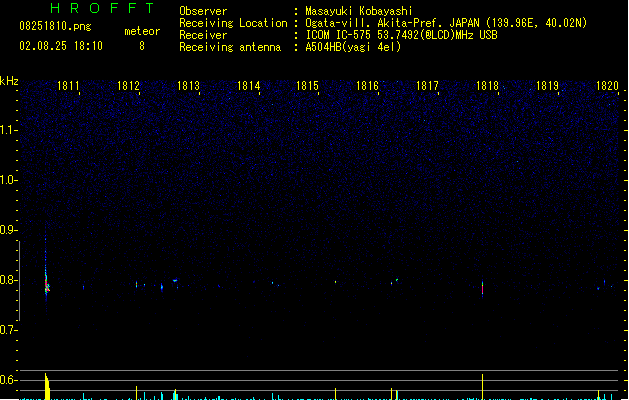Click the 1819 time marker
This screenshot has height=400, width=629.
pyautogui.click(x=547, y=86)
